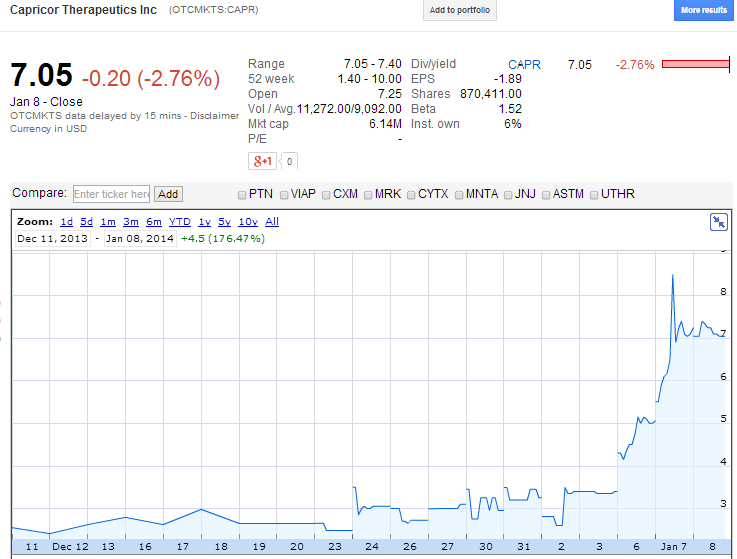Image resolution: width=737 pixels, height=559 pixels.
Task: Collapse the chart using the shrink icon
Action: [719, 222]
